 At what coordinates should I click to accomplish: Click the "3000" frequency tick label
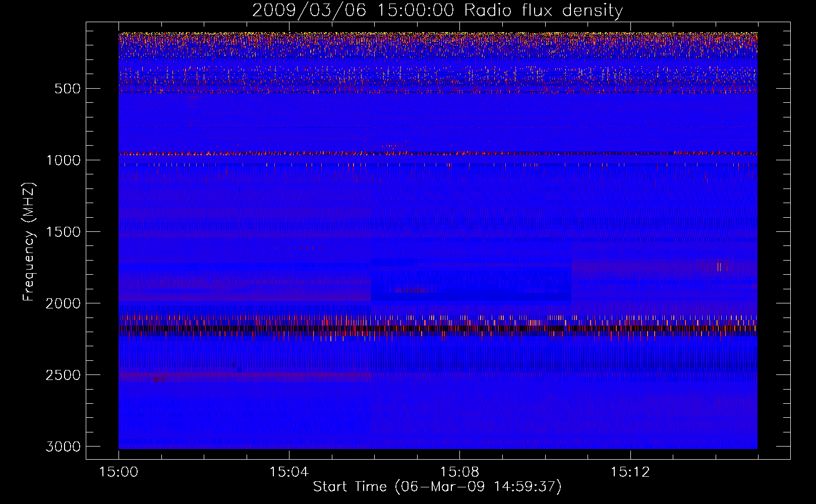click(63, 447)
